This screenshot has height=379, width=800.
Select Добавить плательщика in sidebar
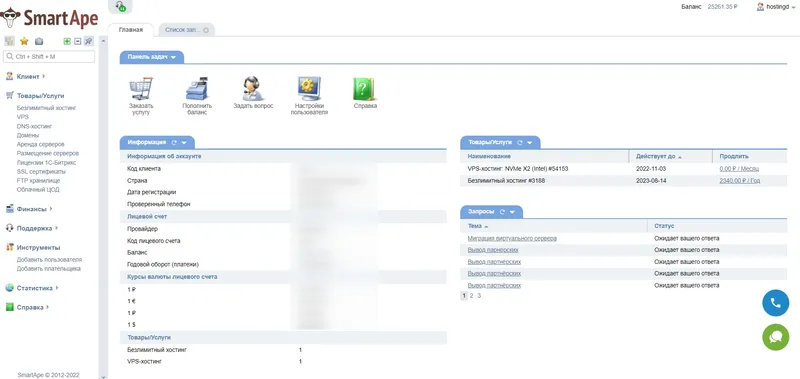[x=48, y=269]
